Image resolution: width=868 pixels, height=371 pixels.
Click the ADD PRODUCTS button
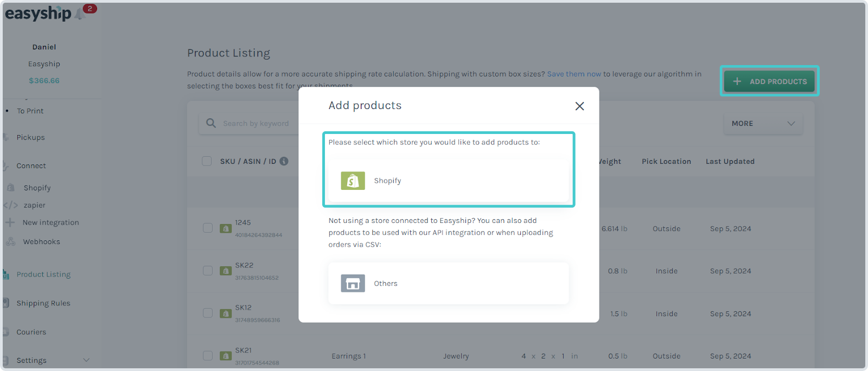769,81
